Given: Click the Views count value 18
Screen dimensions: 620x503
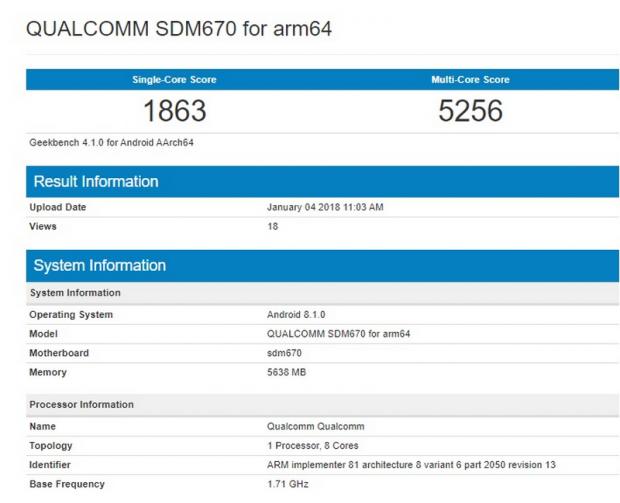Looking at the screenshot, I should tap(273, 226).
